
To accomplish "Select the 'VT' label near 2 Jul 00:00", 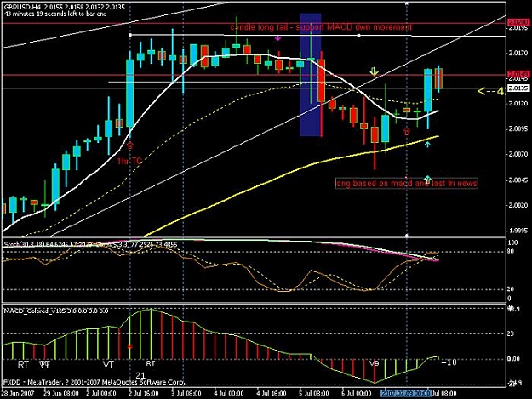I will click(x=109, y=365).
